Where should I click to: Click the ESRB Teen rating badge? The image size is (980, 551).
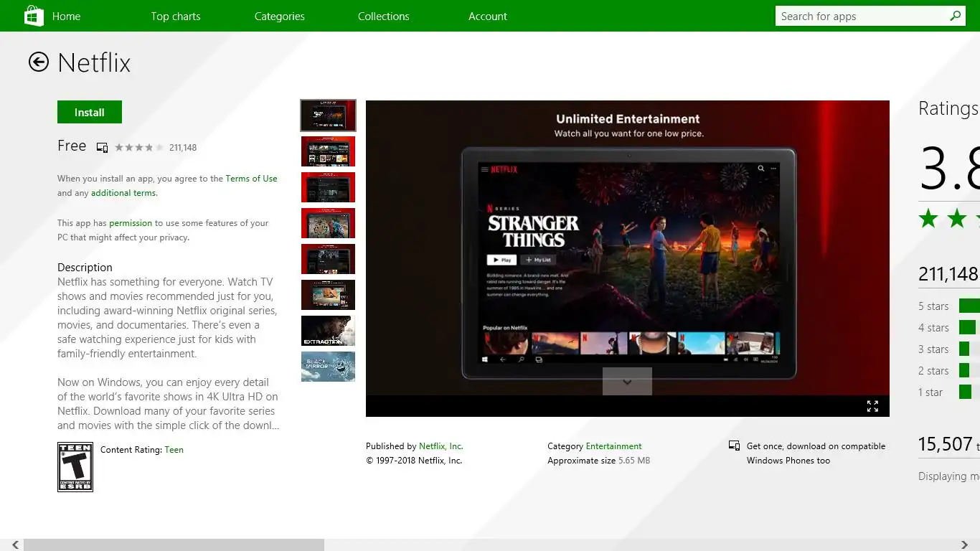pos(75,467)
